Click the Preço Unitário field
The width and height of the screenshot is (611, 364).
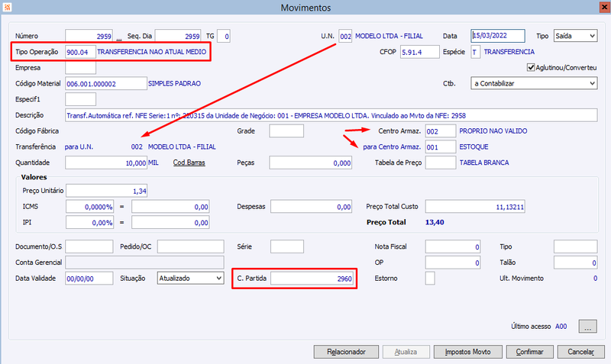click(x=106, y=191)
